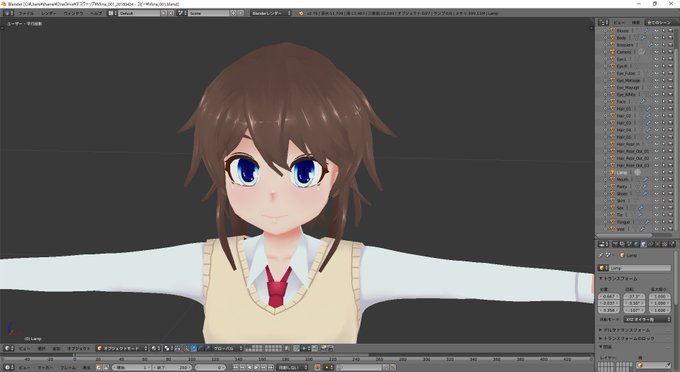Screen dimensions: 680x372
Task: Open the 3D view editor type icon
Action: (x=9, y=349)
